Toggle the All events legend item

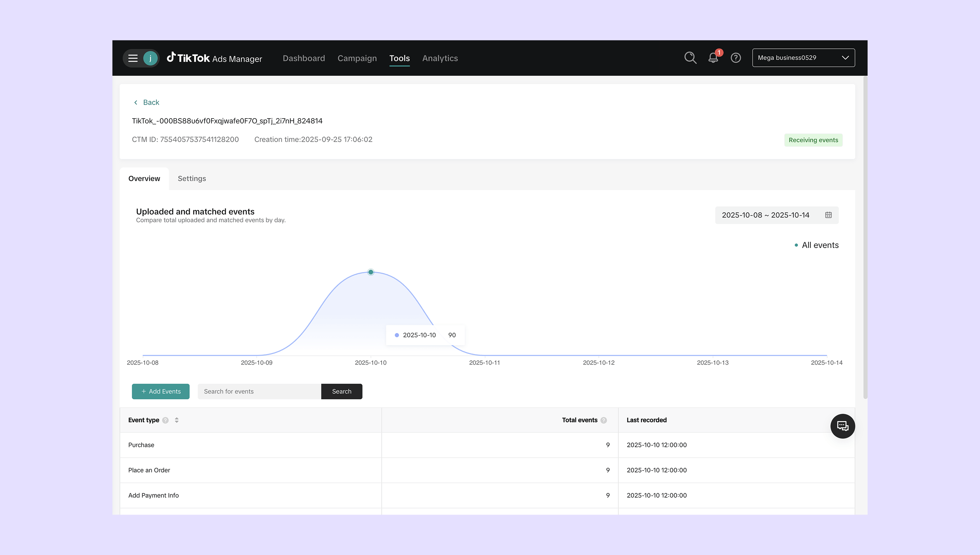pyautogui.click(x=817, y=245)
